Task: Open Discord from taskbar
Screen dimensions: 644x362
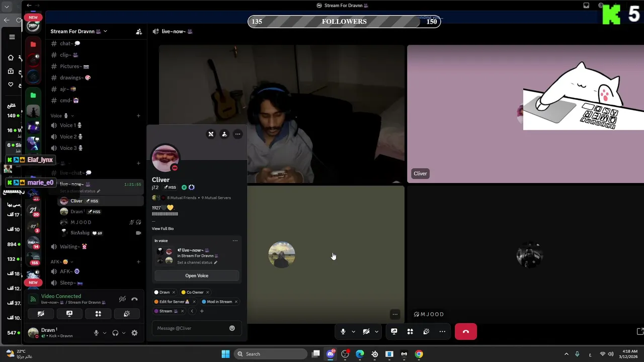Action: click(331, 354)
